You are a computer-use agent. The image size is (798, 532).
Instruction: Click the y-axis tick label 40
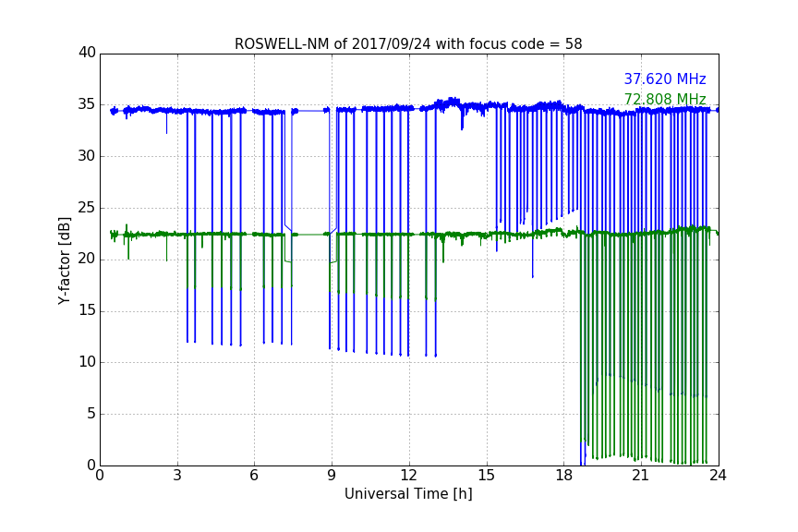click(x=87, y=53)
